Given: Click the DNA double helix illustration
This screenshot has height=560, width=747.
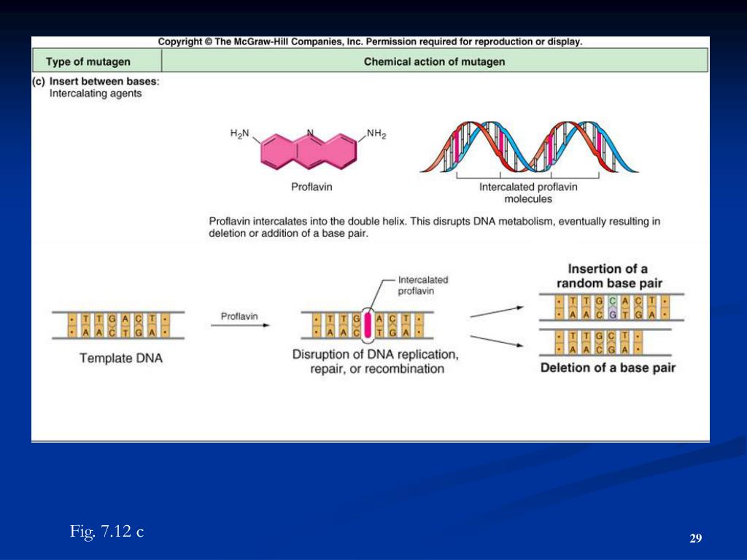Looking at the screenshot, I should click(529, 147).
